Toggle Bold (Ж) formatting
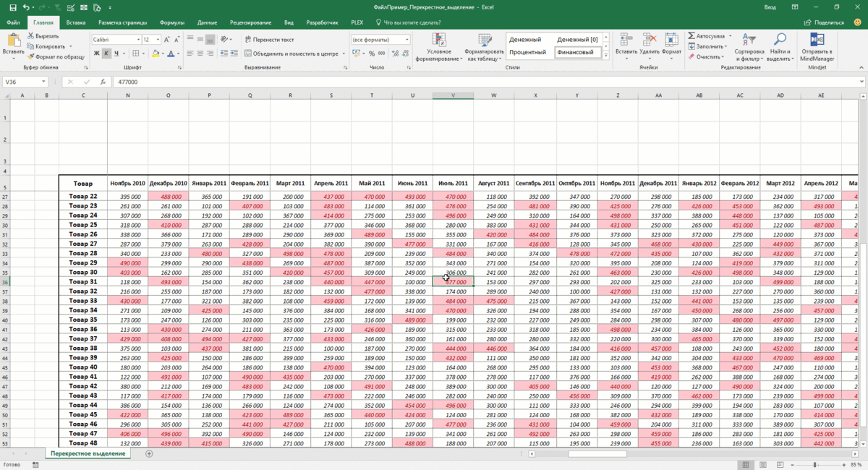This screenshot has height=470, width=868. tap(96, 54)
